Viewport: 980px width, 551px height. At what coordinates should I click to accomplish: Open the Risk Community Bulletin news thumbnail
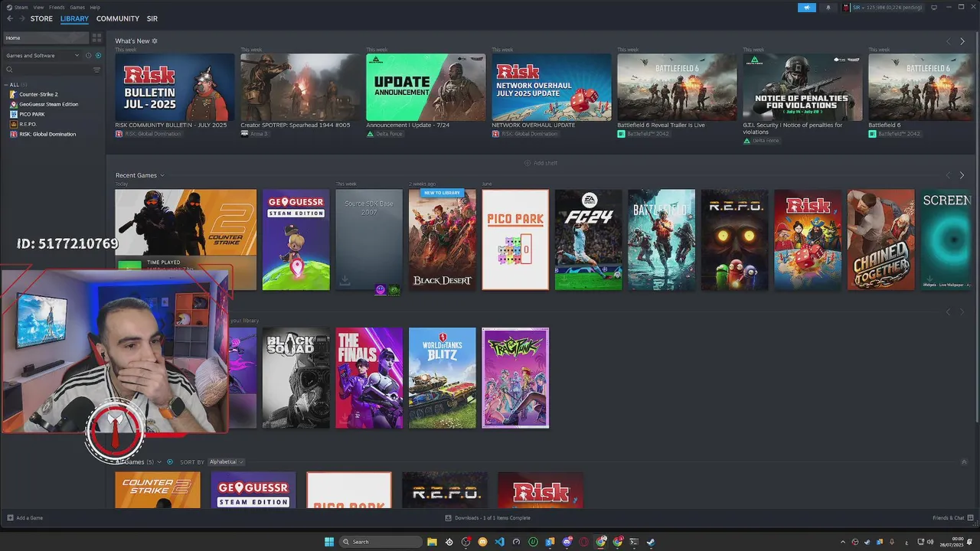pyautogui.click(x=175, y=87)
